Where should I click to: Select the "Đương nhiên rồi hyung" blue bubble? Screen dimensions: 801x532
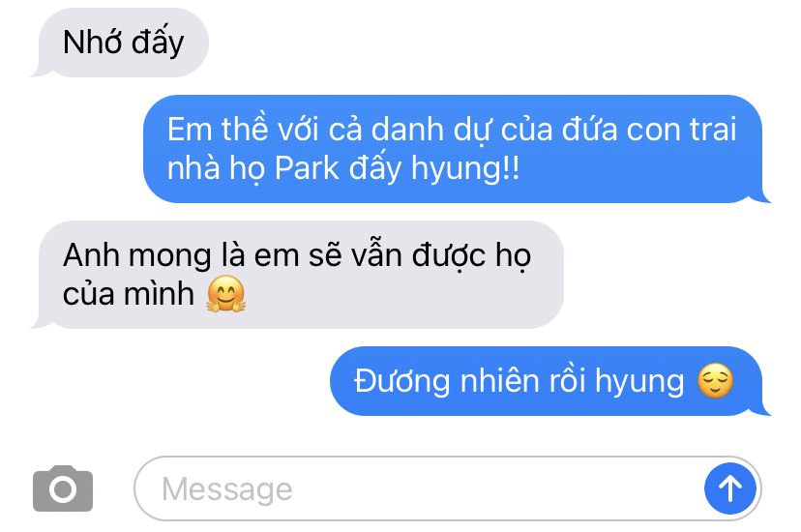(549, 381)
